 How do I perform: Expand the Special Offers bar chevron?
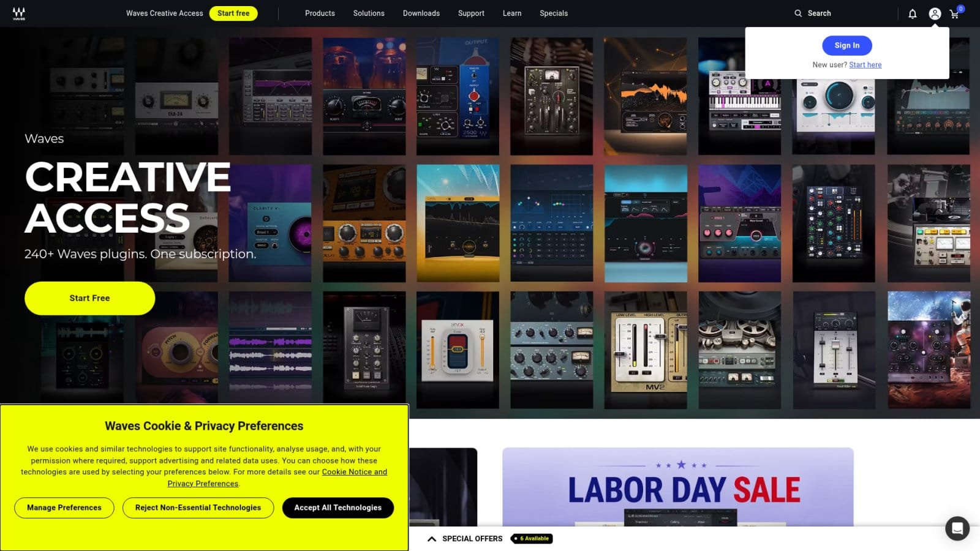[432, 539]
